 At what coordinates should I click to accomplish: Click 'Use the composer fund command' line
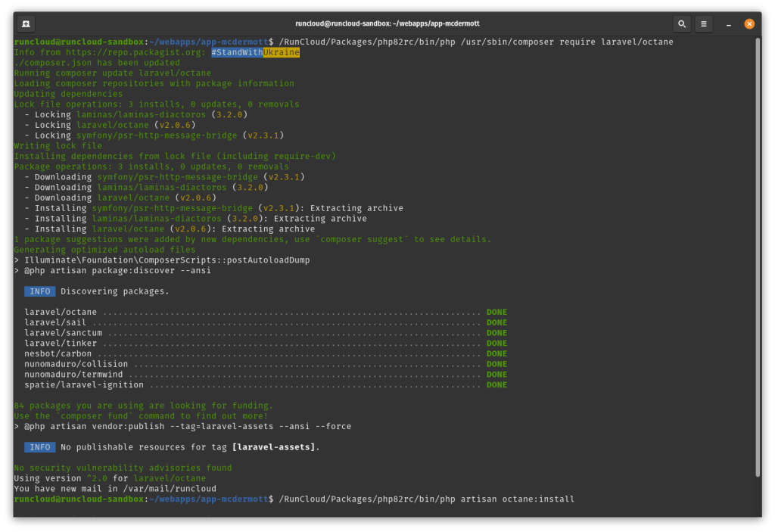pyautogui.click(x=141, y=415)
